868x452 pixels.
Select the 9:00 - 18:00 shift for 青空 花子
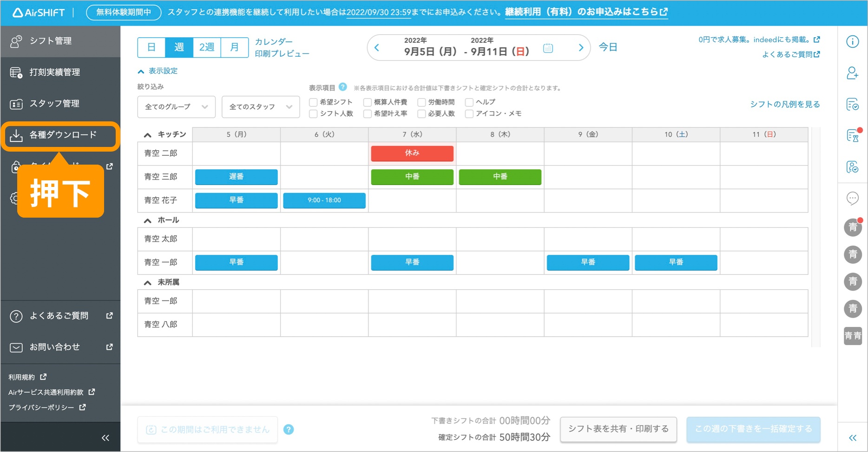coord(324,200)
